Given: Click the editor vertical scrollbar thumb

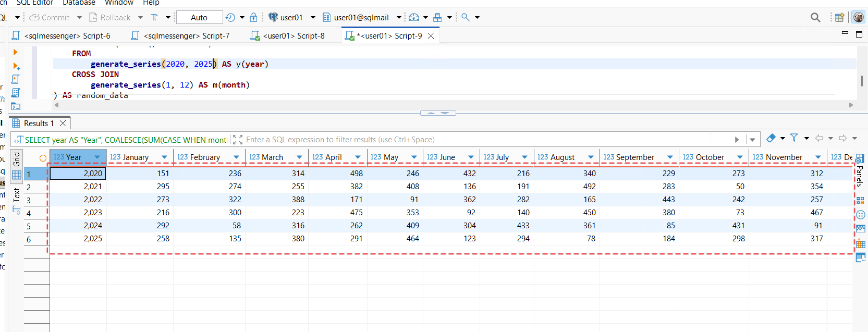Looking at the screenshot, I should (x=862, y=81).
